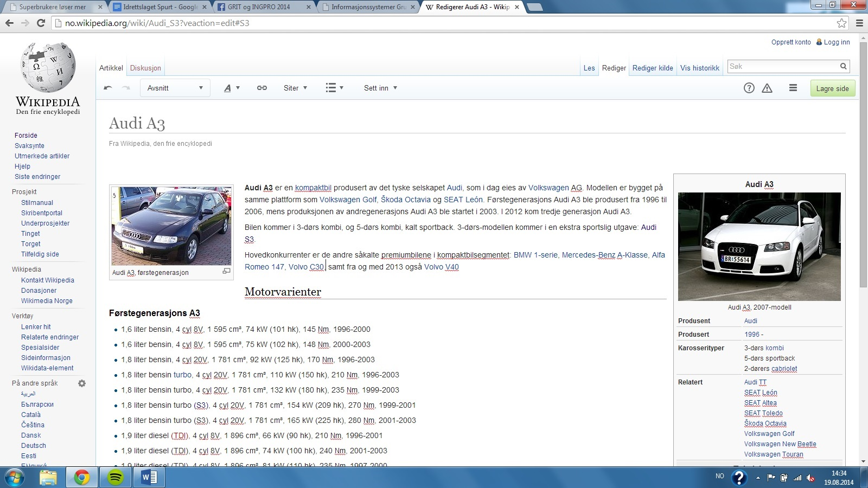
Task: Expand the Siter citation dropdown
Action: pyautogui.click(x=295, y=88)
